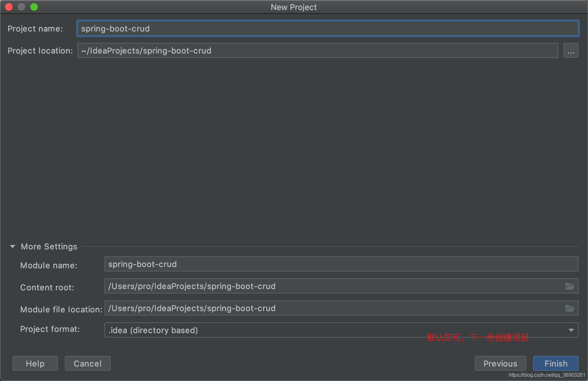The image size is (588, 381).
Task: Click the Cancel button
Action: coord(88,364)
